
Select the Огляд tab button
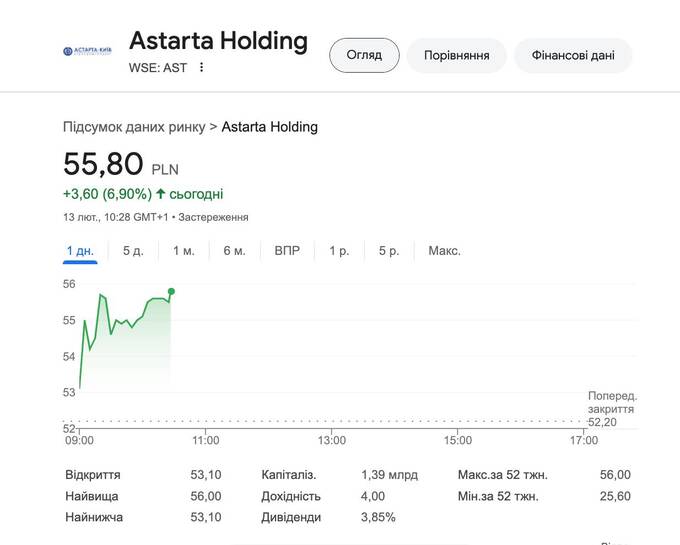[364, 55]
